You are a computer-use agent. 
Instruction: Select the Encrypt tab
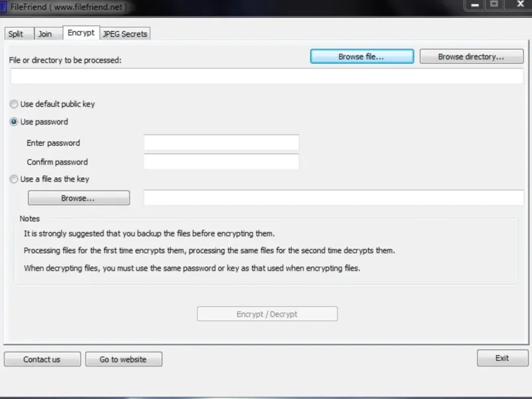[x=81, y=33]
